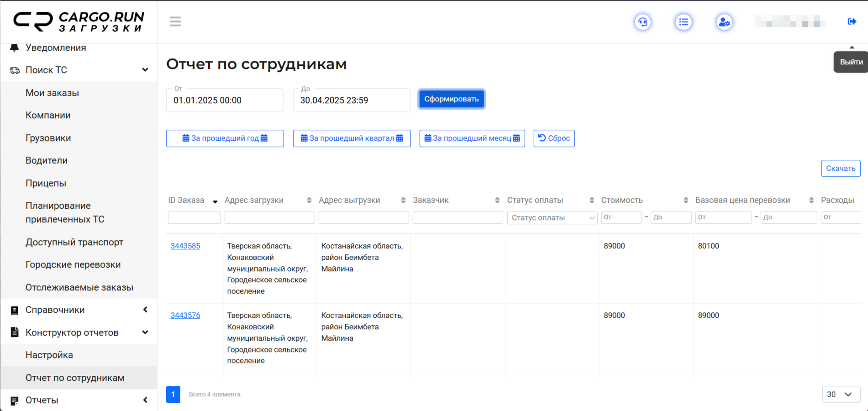The image size is (868, 411).
Task: Sort by Базовая цена перевозки column
Action: point(811,200)
